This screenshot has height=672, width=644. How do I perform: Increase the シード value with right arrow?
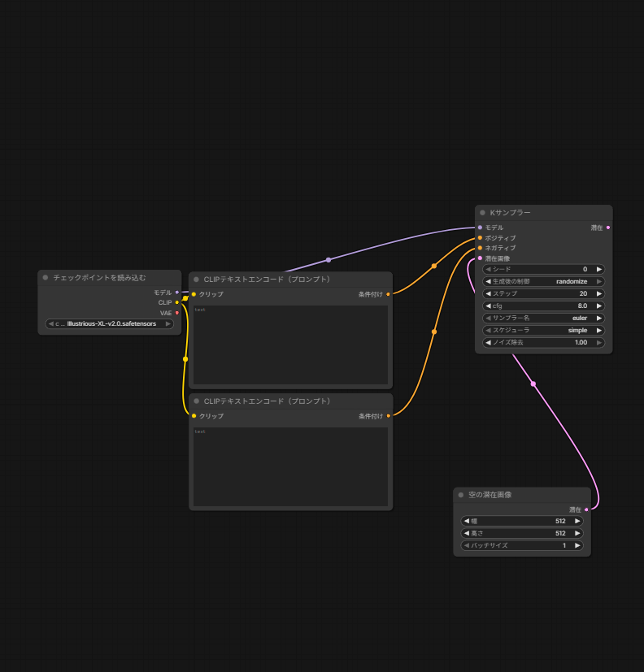click(599, 269)
